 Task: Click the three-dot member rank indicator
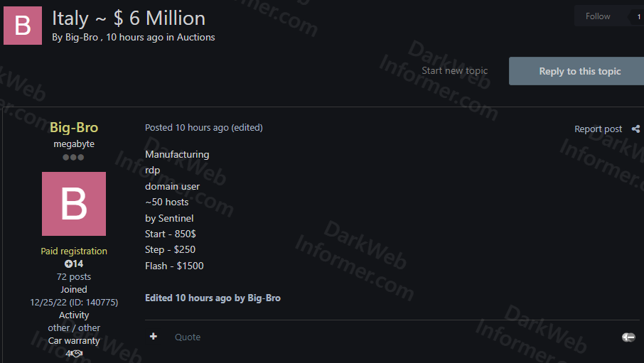click(x=74, y=157)
